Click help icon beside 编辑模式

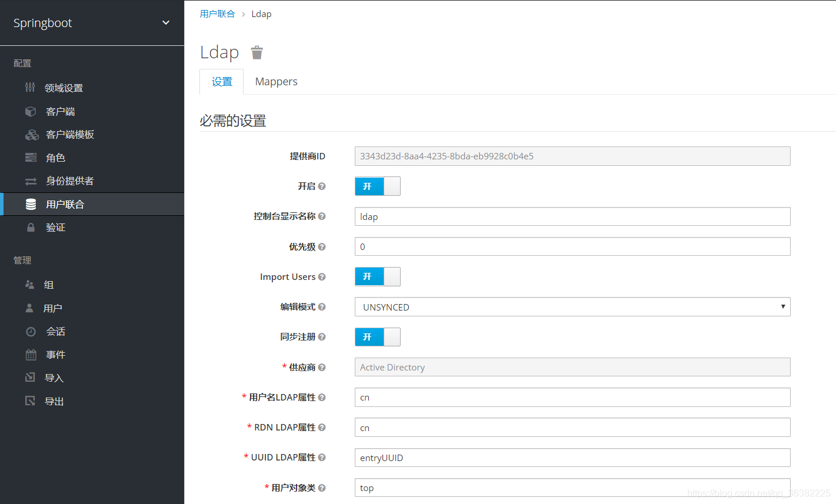[322, 307]
